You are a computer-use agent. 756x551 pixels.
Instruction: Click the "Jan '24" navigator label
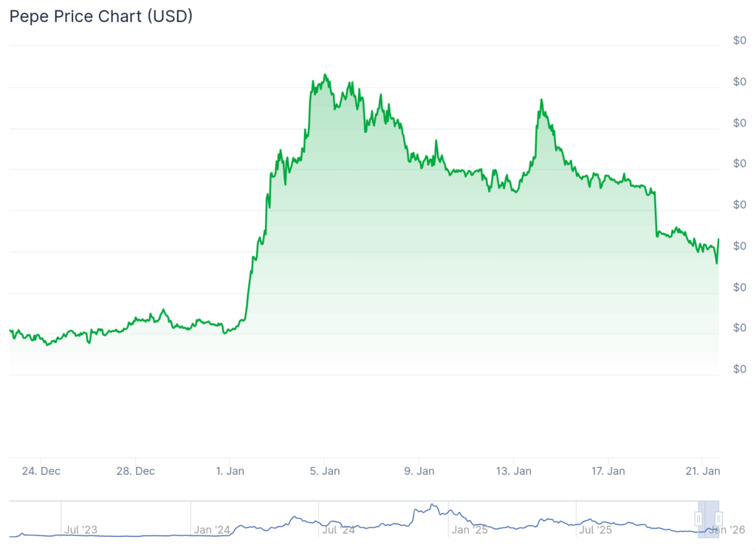pyautogui.click(x=212, y=530)
